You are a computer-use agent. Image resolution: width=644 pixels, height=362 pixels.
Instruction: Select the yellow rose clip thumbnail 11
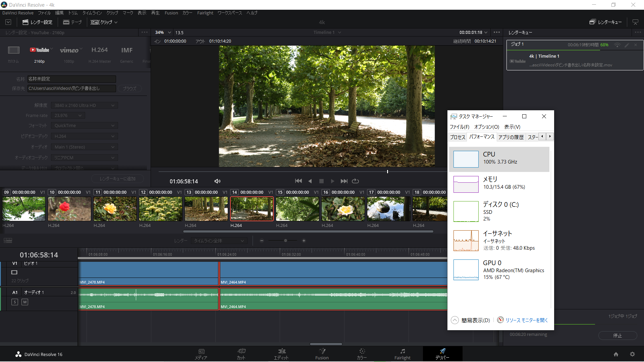point(115,209)
